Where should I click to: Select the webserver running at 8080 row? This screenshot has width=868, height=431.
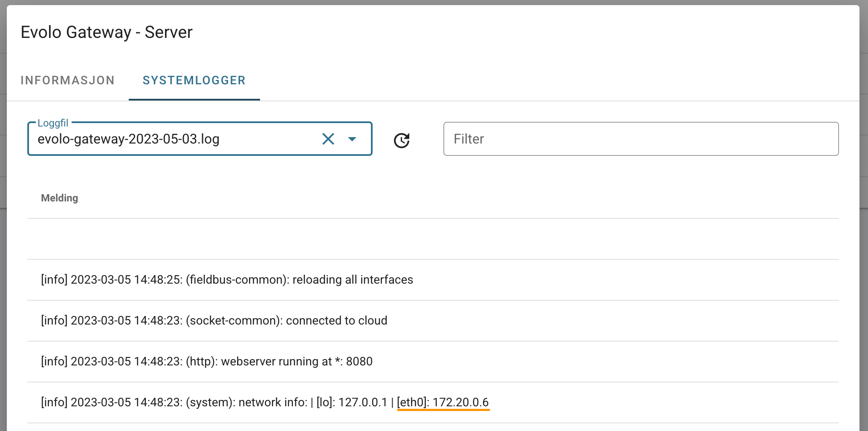(x=433, y=362)
